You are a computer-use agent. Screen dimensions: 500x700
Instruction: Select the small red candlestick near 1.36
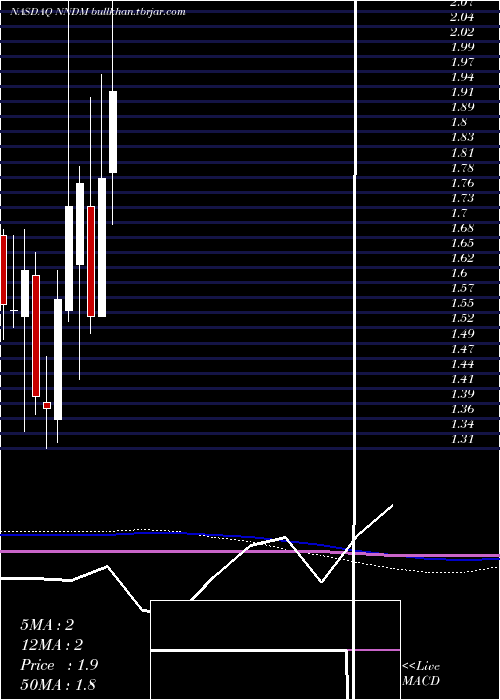pos(47,405)
